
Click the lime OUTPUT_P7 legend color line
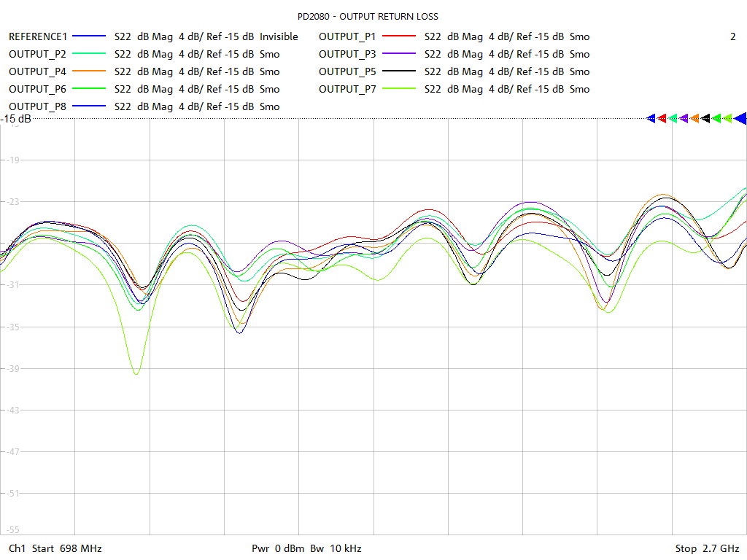[x=399, y=89]
